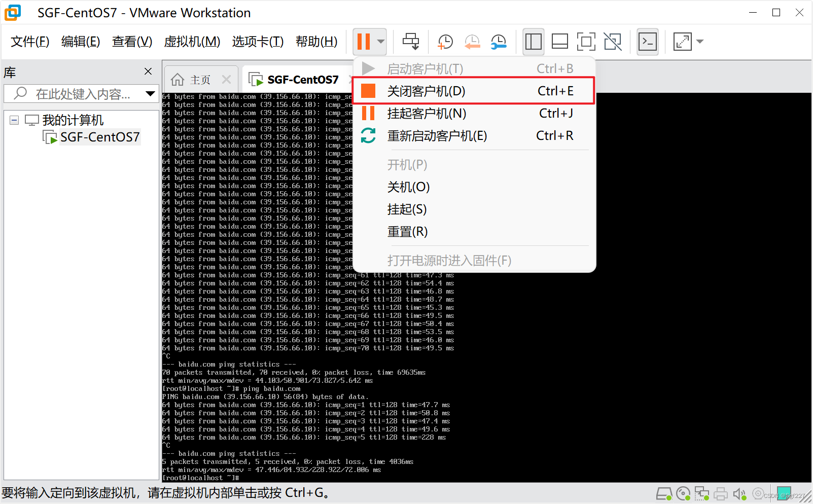
Task: Take a snapshot with the clock-plus icon
Action: coord(445,42)
